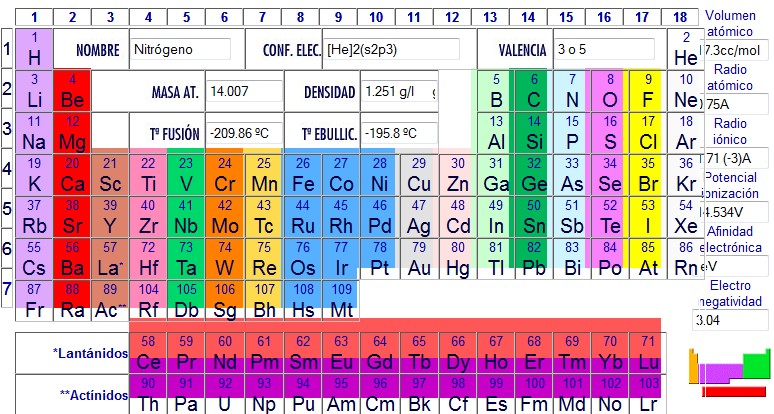Click the Nitrogen (N) element
774x414 pixels.
(x=572, y=90)
